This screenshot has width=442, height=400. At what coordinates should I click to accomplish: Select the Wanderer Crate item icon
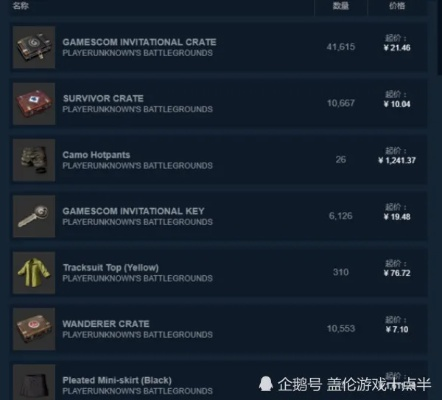point(34,329)
